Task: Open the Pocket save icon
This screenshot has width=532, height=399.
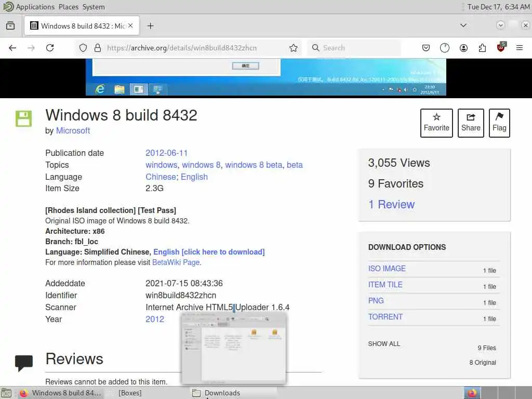Action: 426,48
